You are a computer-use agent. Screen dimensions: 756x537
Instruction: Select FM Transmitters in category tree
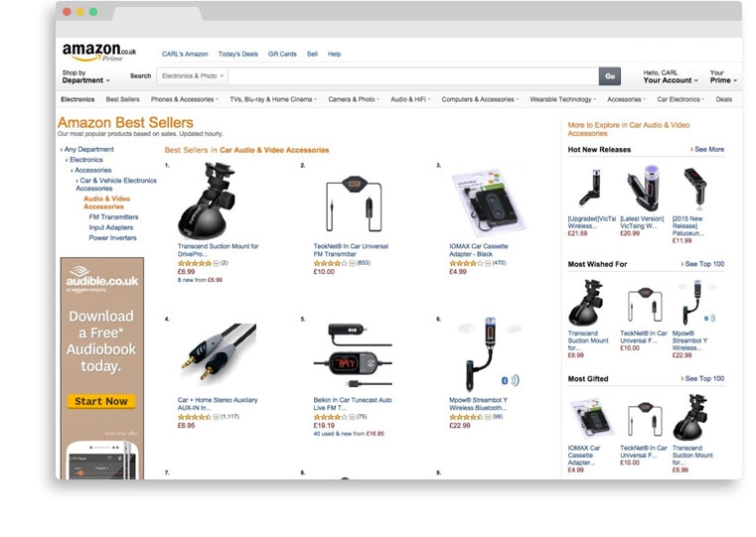click(x=113, y=217)
